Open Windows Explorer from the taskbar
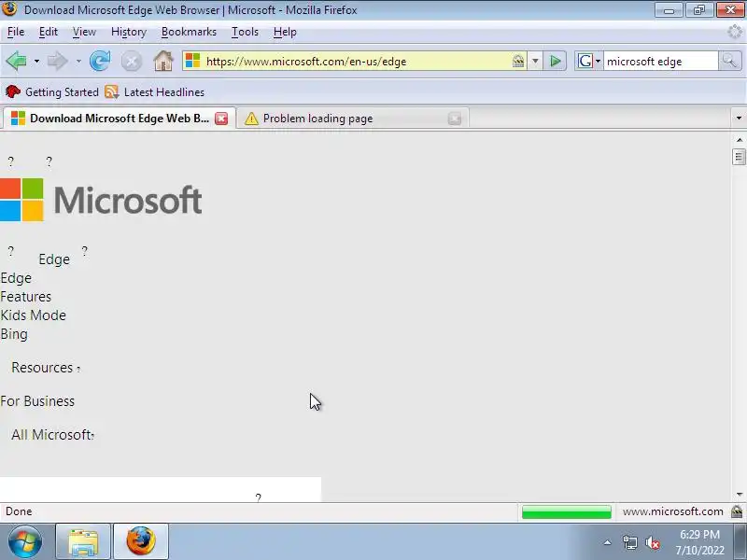747x560 pixels. tap(83, 542)
